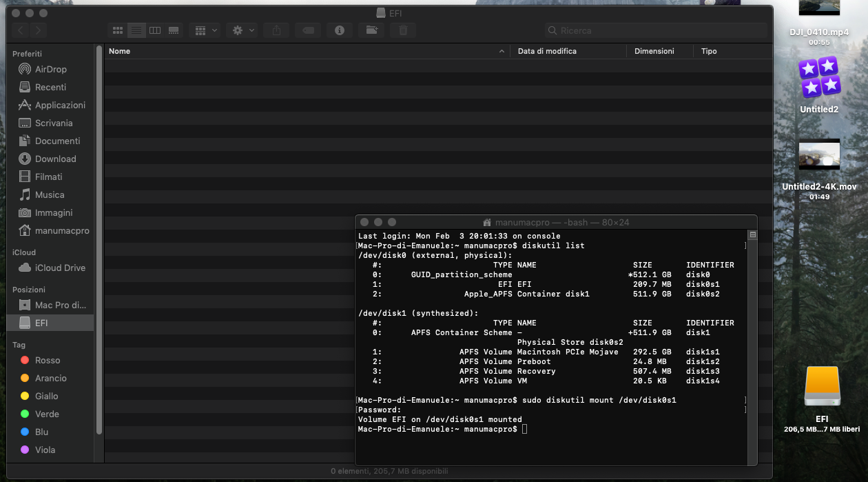This screenshot has width=868, height=482.
Task: Open Download in the sidebar
Action: click(50, 159)
